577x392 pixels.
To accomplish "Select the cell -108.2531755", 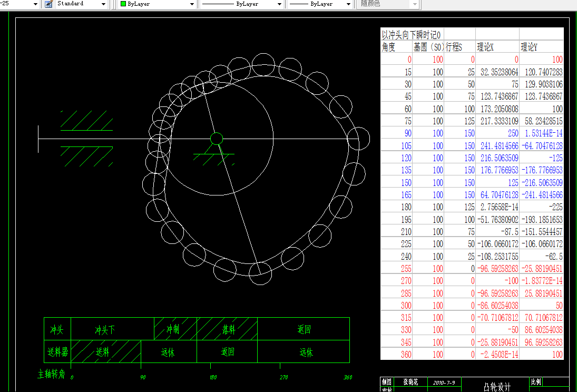I will [x=497, y=256].
